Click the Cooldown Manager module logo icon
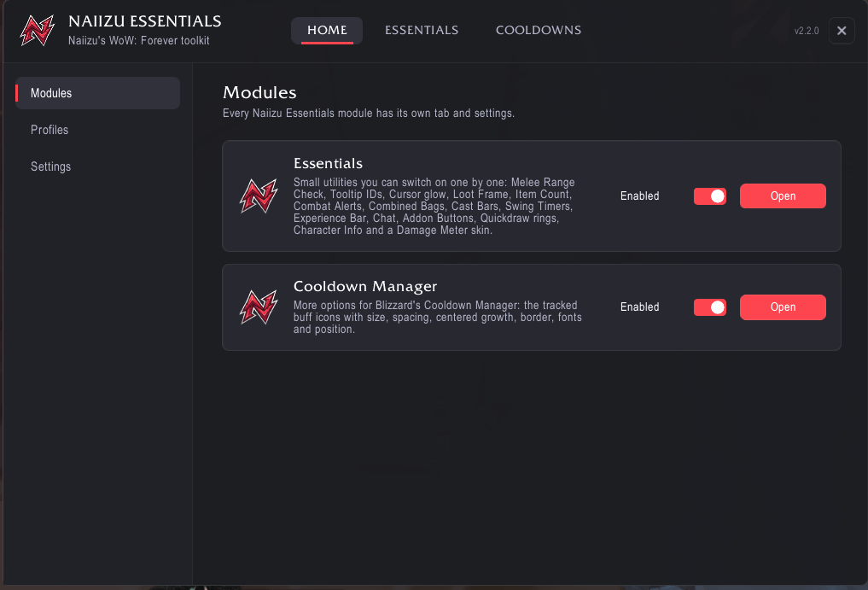This screenshot has width=868, height=590. [259, 307]
